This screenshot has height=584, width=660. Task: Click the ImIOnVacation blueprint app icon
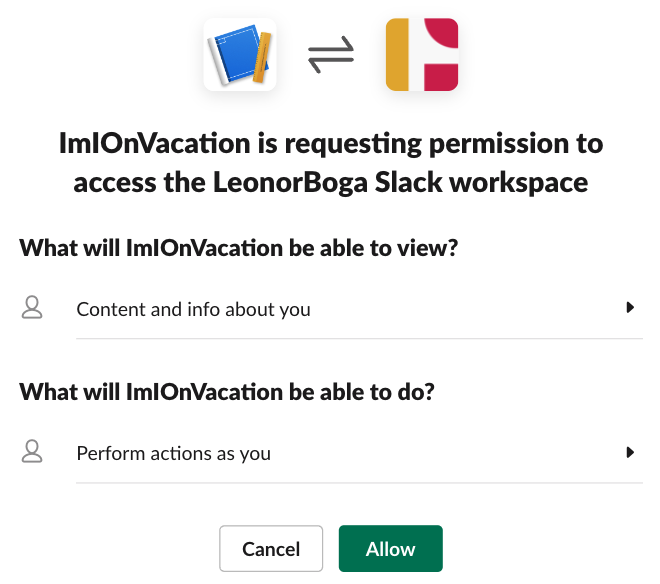click(240, 54)
